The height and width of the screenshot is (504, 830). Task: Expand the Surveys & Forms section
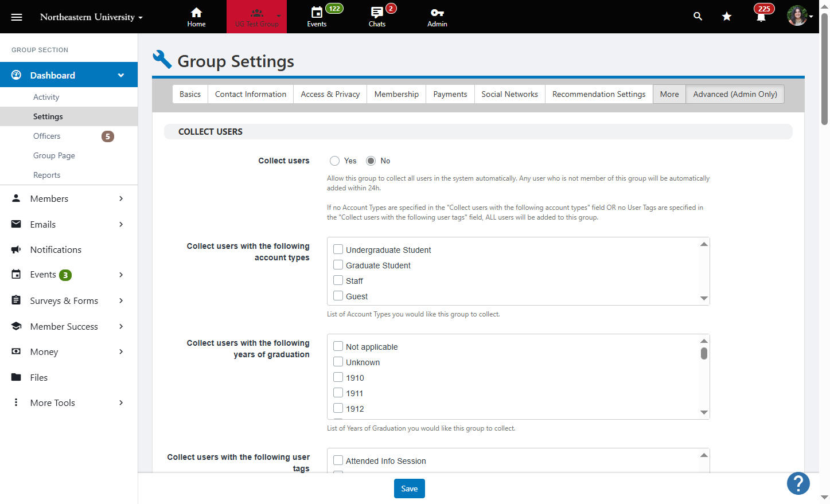(121, 300)
